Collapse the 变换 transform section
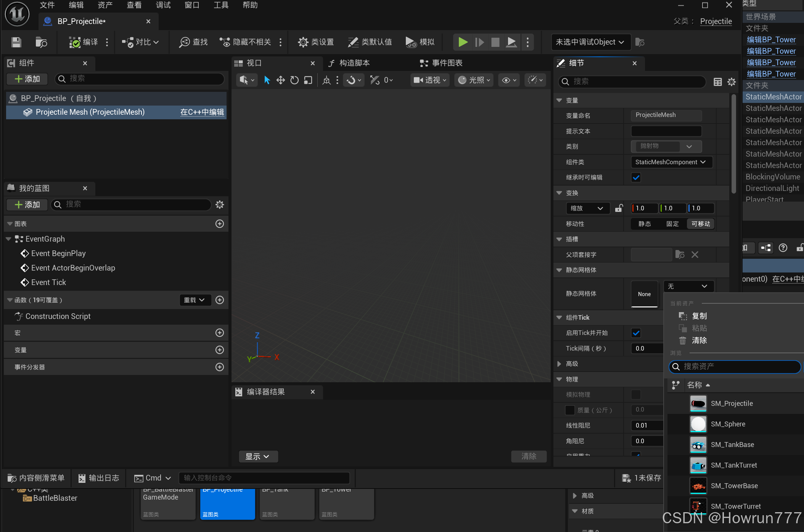 pos(559,193)
